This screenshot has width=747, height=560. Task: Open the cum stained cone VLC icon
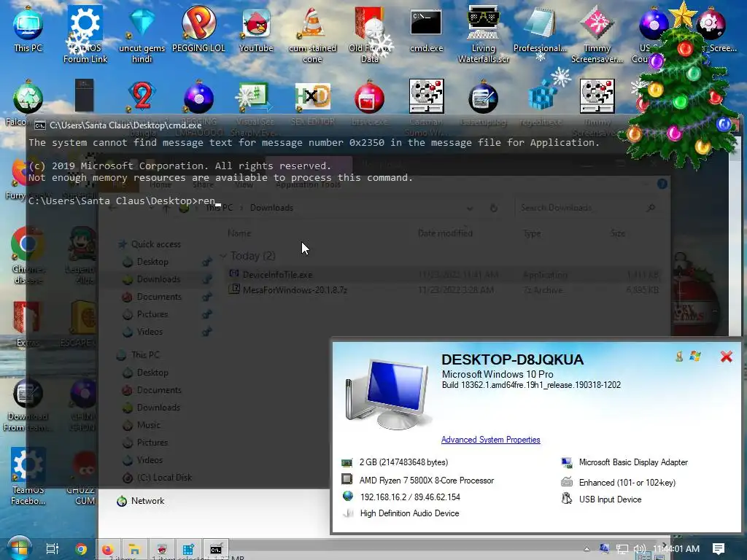point(312,34)
